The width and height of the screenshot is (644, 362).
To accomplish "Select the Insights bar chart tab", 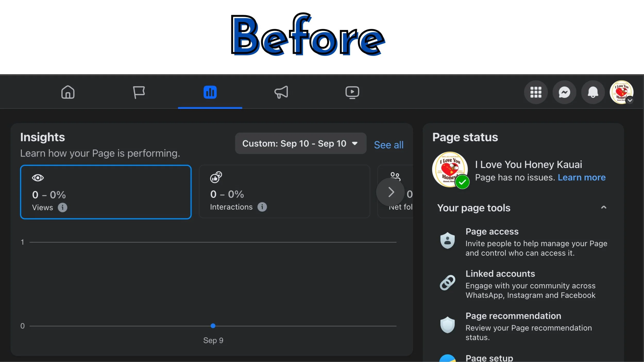I will 210,92.
